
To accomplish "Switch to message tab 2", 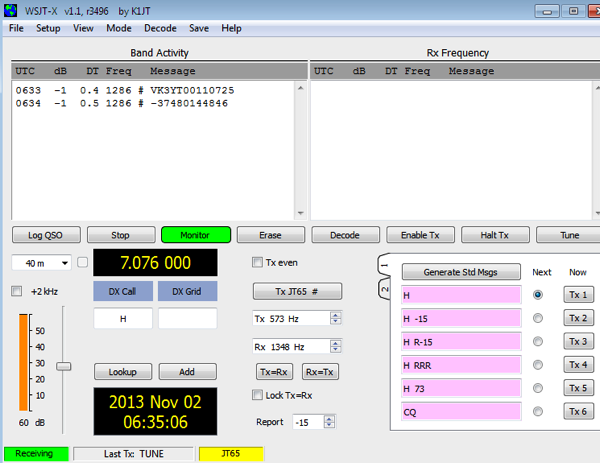I will [384, 289].
